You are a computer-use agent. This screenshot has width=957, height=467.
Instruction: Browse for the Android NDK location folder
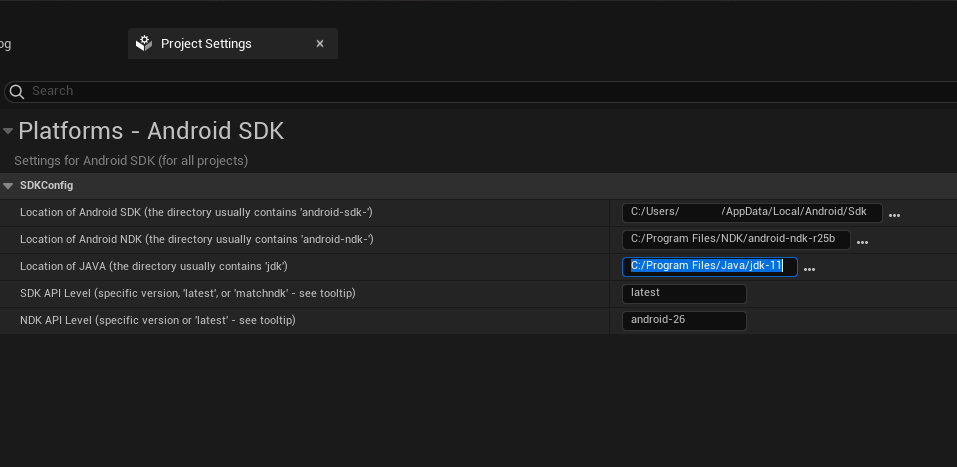862,242
